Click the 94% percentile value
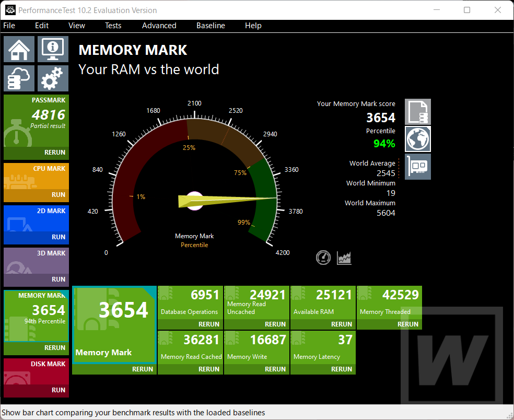 384,144
